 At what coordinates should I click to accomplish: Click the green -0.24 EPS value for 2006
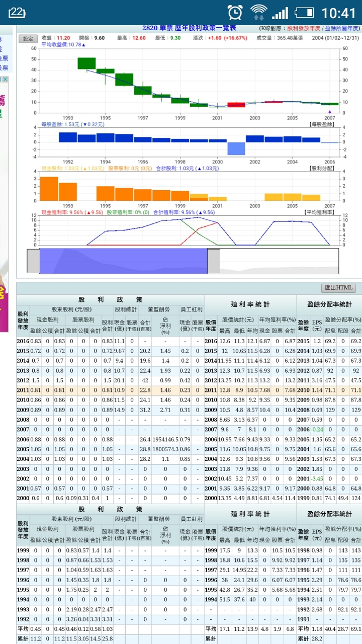pos(317,429)
